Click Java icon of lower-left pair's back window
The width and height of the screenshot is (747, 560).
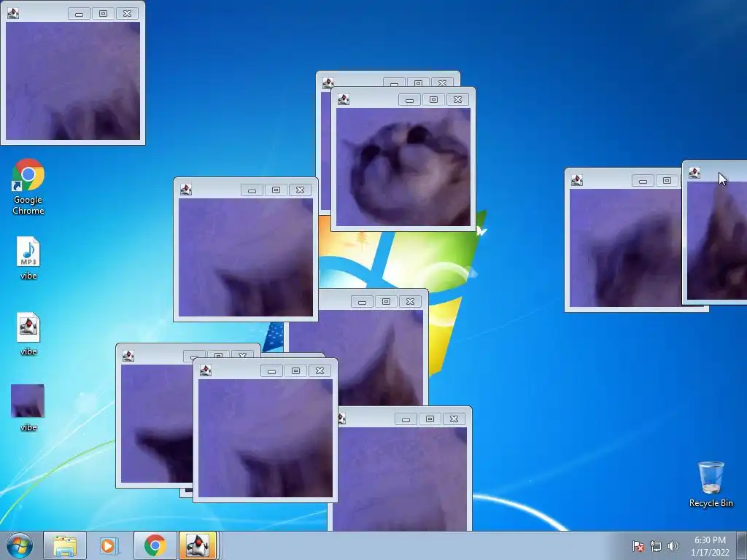pyautogui.click(x=128, y=356)
